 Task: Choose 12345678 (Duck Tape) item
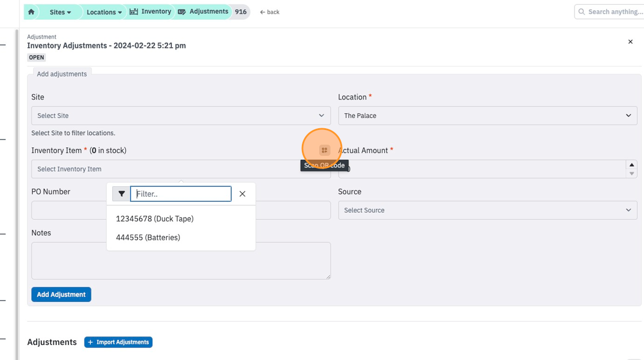(x=181, y=219)
